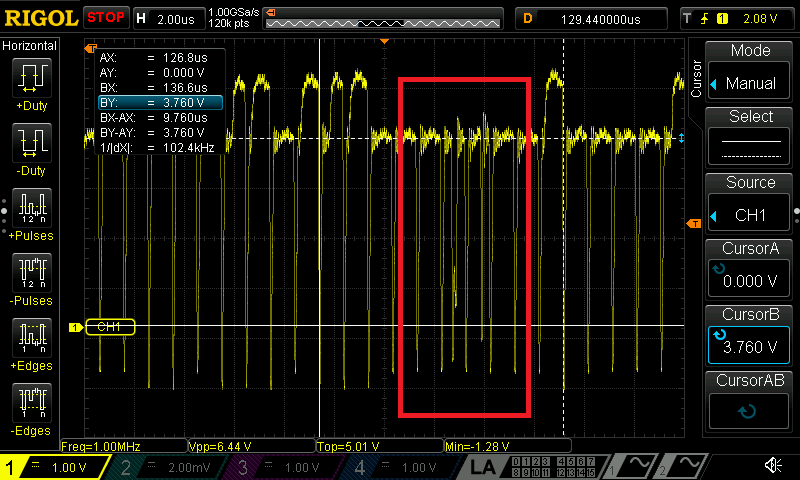This screenshot has height=480, width=800.
Task: Select CursorA value 0.000 V
Action: pos(750,270)
